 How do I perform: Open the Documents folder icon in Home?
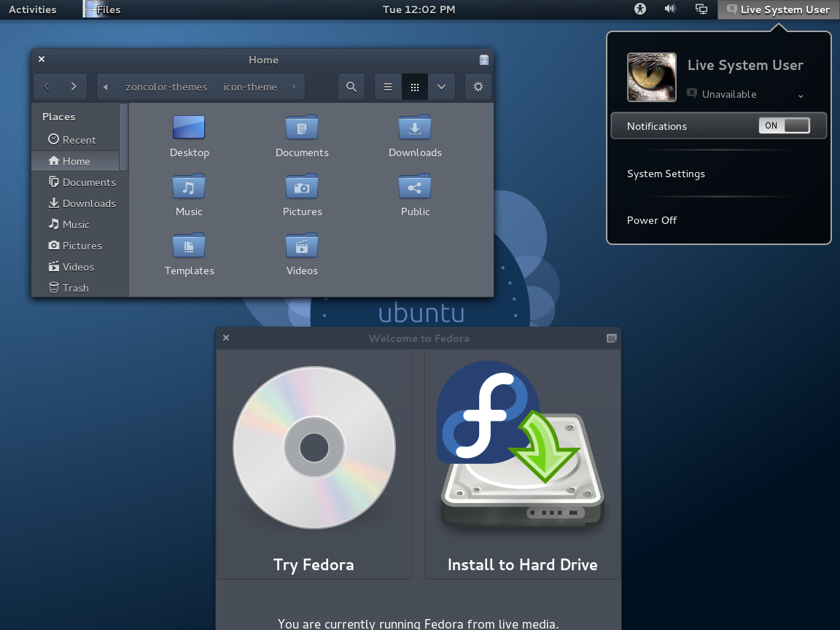[302, 128]
